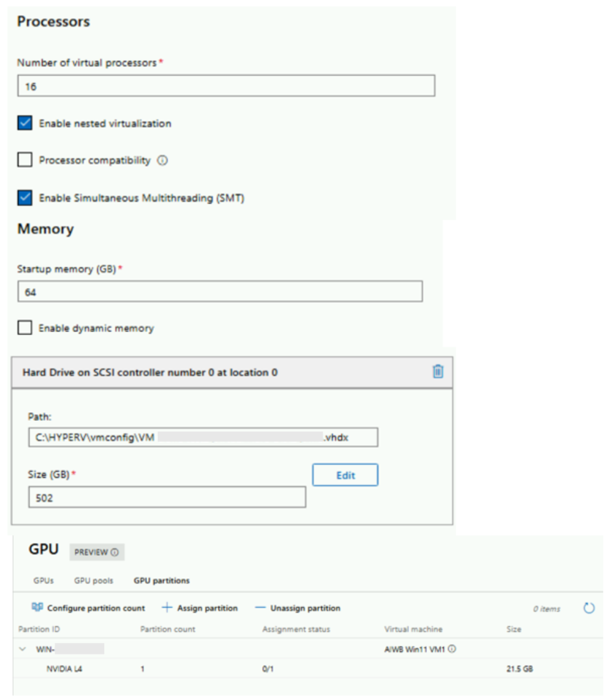Select the GPU partitions tab

(x=161, y=580)
